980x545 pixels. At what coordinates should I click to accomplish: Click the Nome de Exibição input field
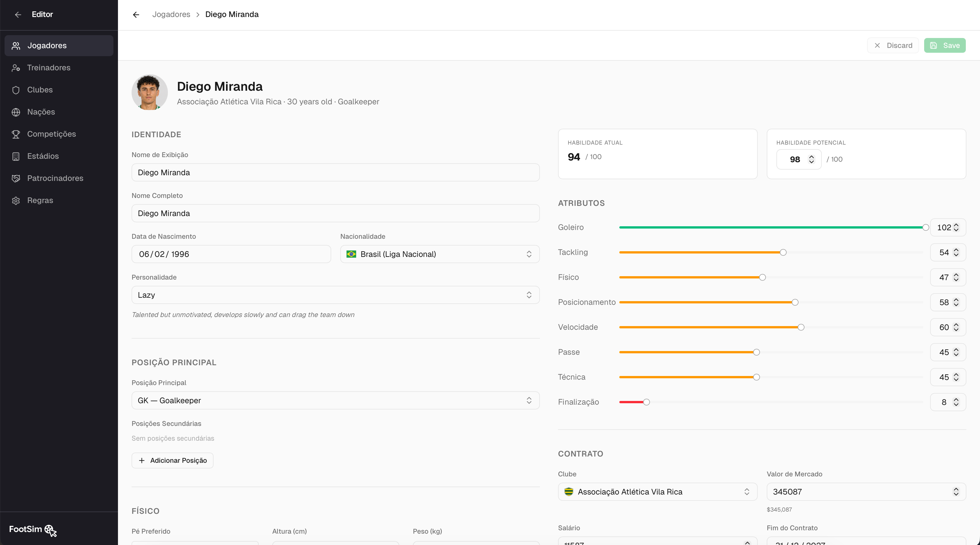[335, 172]
